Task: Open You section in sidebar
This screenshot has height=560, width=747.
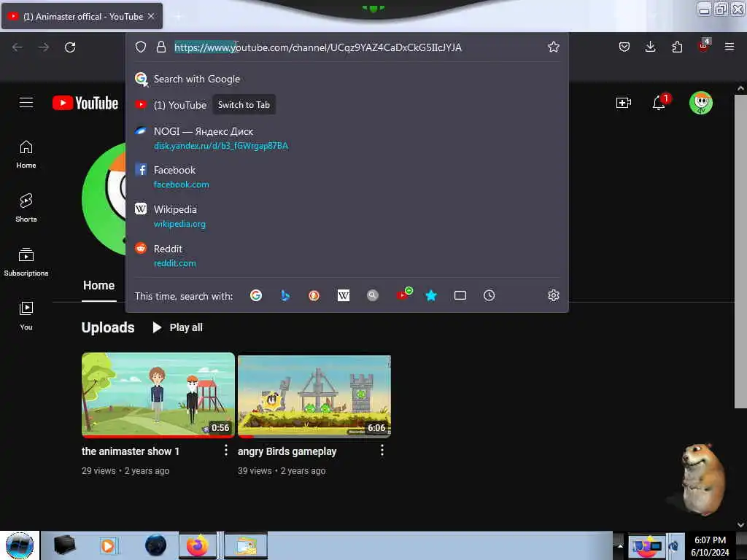Action: [26, 316]
